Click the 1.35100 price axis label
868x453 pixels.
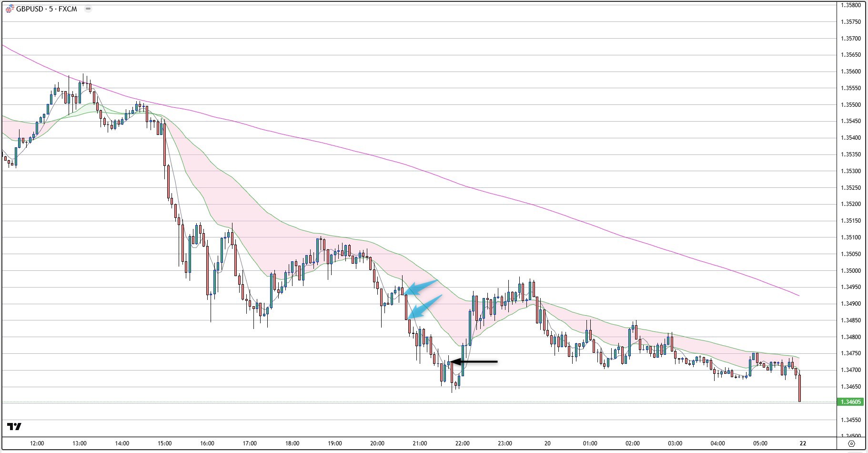click(x=850, y=237)
